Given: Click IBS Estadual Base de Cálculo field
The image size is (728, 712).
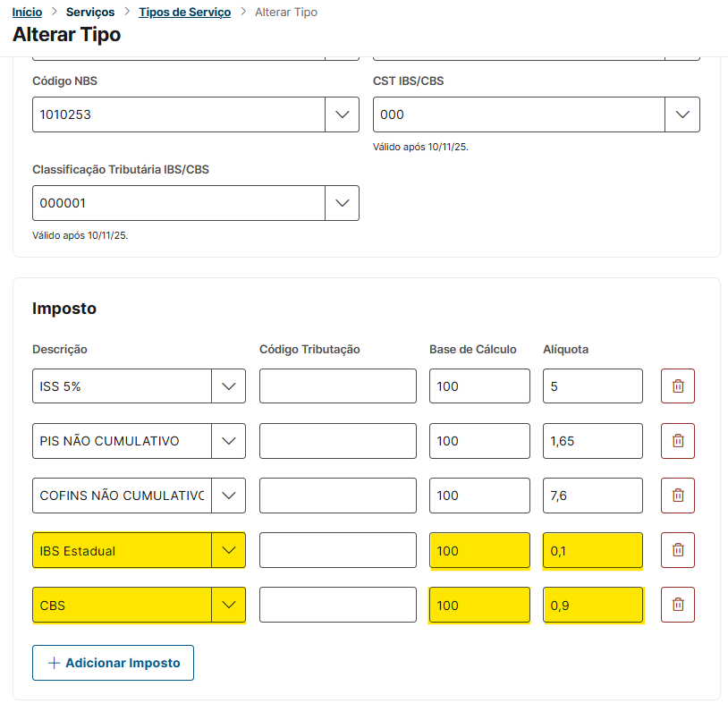Looking at the screenshot, I should [x=479, y=550].
